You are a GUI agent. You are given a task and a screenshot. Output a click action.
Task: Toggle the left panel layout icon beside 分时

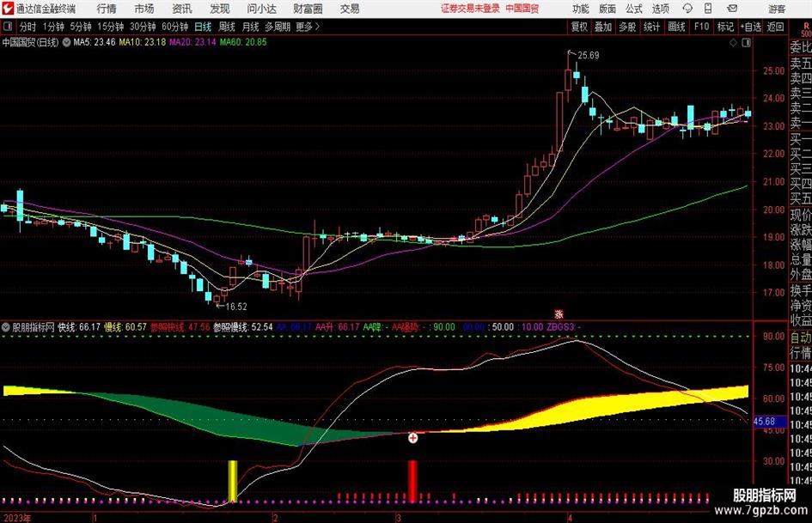pyautogui.click(x=8, y=27)
